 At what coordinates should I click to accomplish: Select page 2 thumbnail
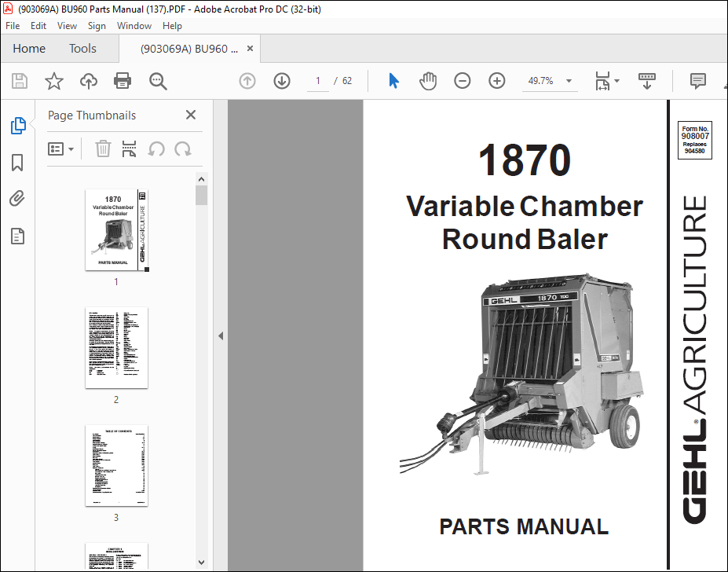116,347
